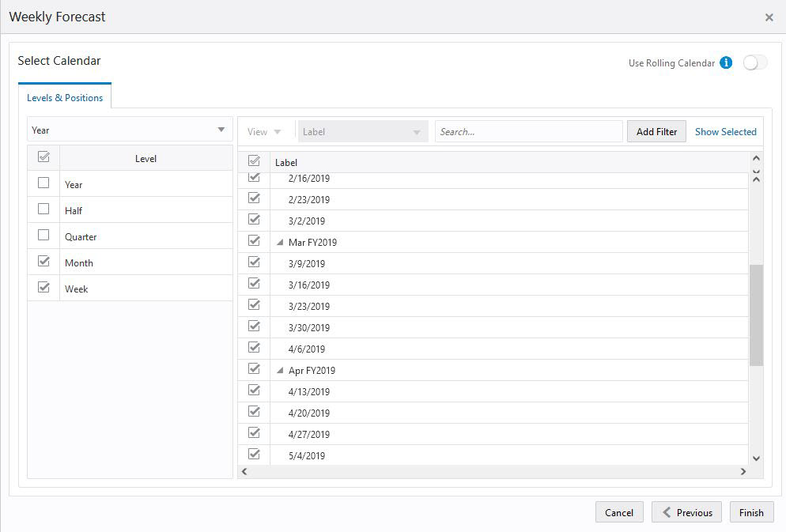Toggle the select-all checkbox above the Label column

click(x=254, y=160)
